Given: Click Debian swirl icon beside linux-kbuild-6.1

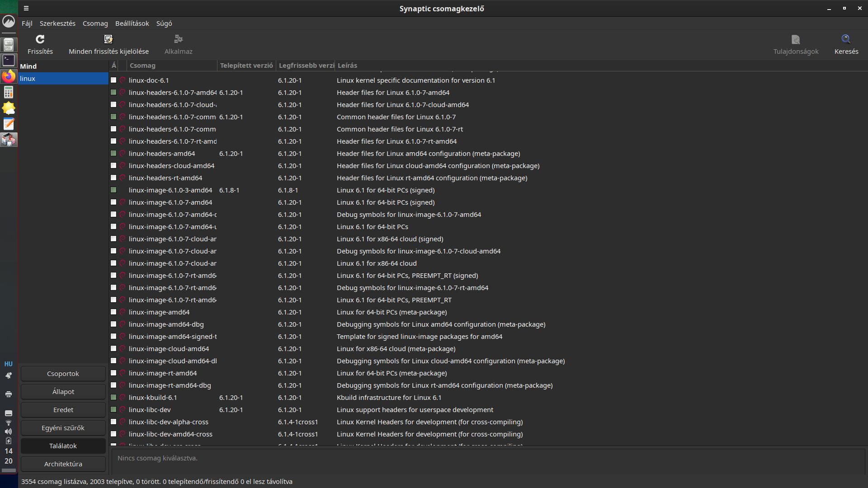Looking at the screenshot, I should 122,397.
